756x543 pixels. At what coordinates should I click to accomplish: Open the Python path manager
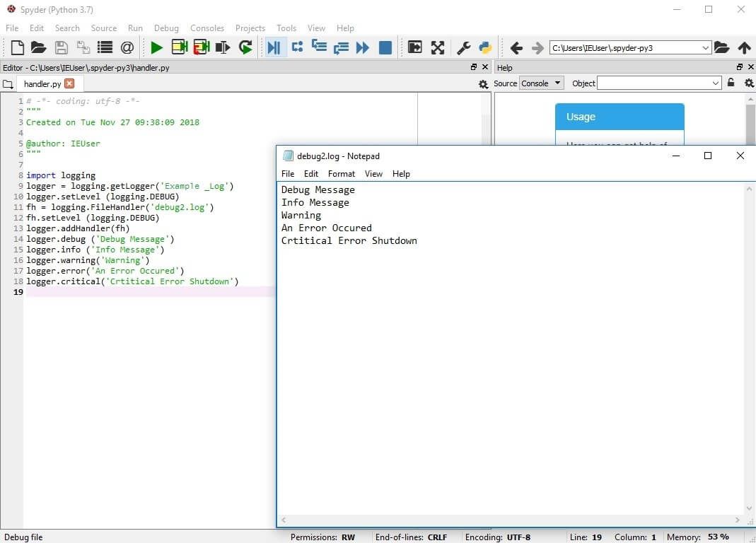485,47
